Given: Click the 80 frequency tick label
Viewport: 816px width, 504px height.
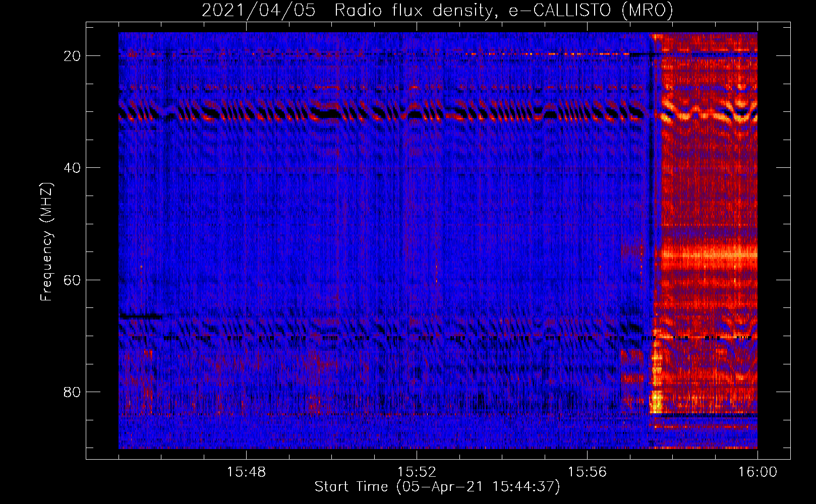Looking at the screenshot, I should [x=73, y=392].
